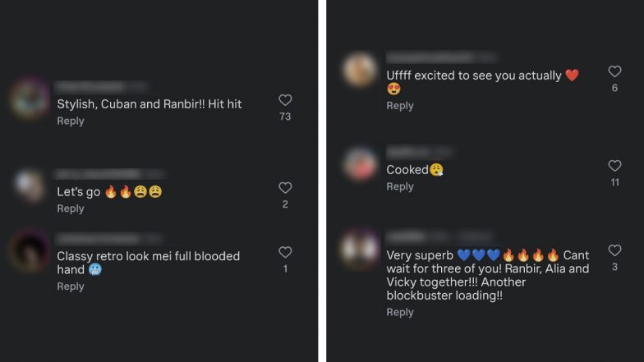Tap the heart on 'Let's go' comment
Viewport: 644px width, 362px height.
(x=285, y=188)
